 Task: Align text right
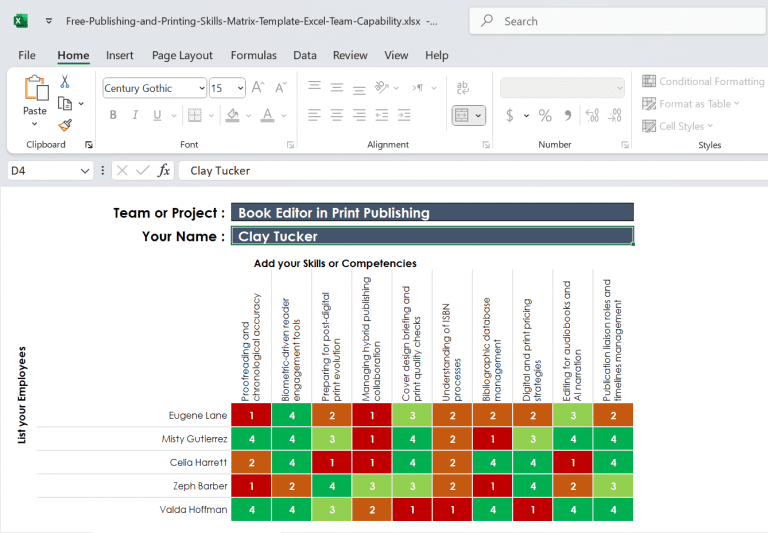point(359,115)
